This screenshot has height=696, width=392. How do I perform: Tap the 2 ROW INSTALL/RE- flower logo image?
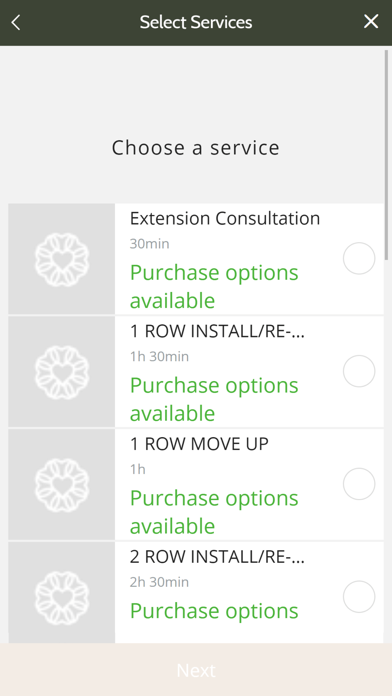(x=62, y=593)
